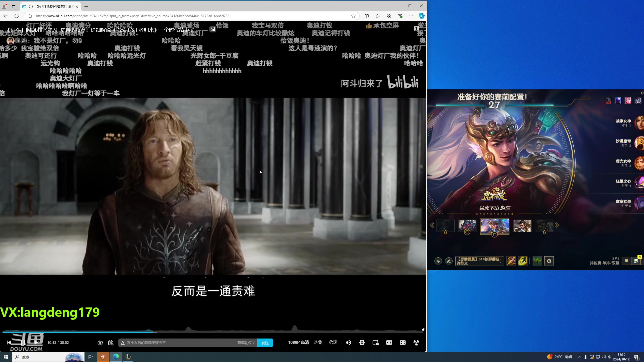Open the watch-together icon beside video title
This screenshot has width=644, height=362.
click(x=213, y=29)
